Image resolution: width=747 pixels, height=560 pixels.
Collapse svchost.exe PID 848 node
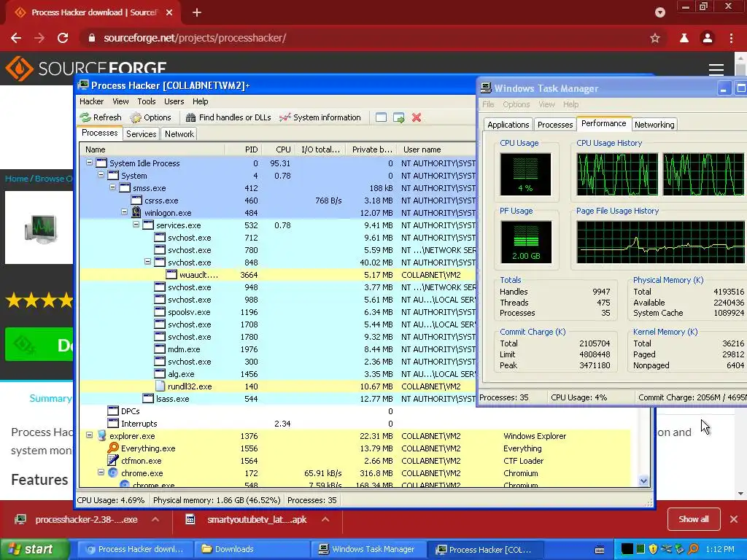(147, 262)
